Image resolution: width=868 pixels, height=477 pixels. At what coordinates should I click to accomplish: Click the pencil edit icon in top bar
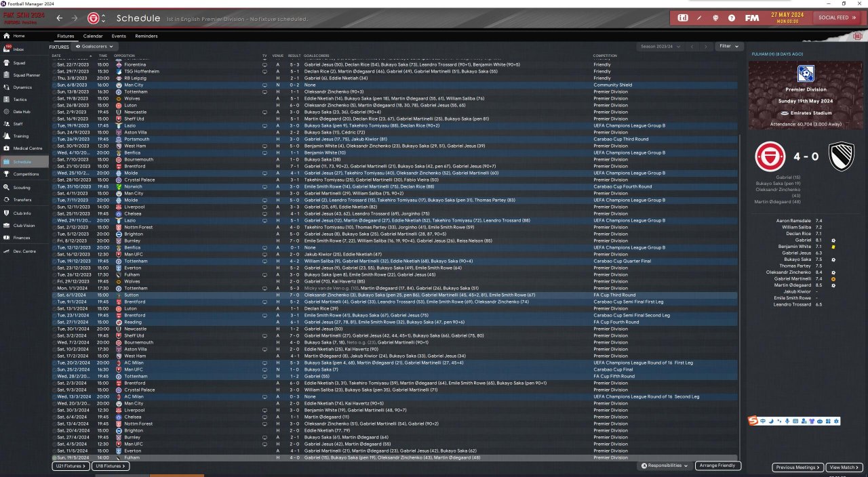[701, 18]
